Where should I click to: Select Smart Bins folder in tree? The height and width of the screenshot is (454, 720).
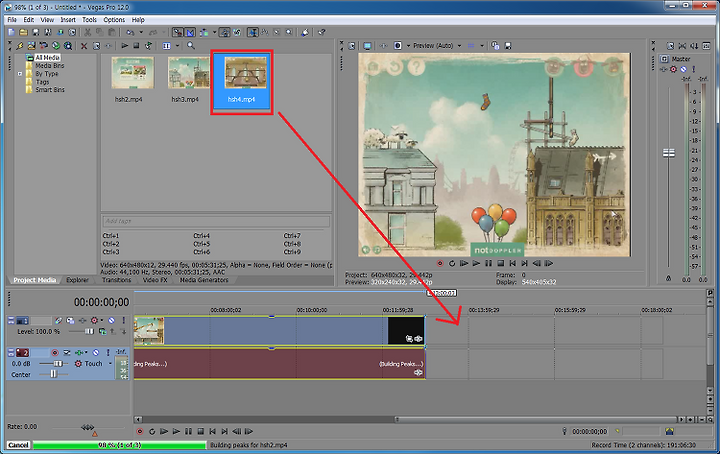coord(50,90)
